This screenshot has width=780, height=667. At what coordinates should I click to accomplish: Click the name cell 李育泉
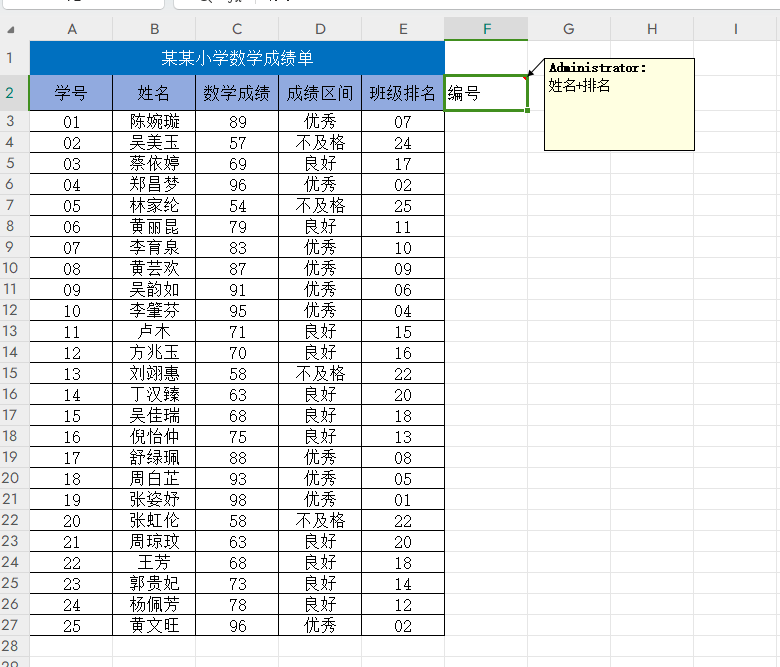click(x=154, y=247)
